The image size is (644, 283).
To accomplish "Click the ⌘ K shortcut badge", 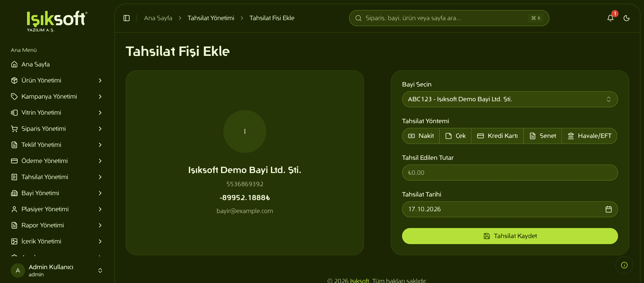I will (536, 18).
